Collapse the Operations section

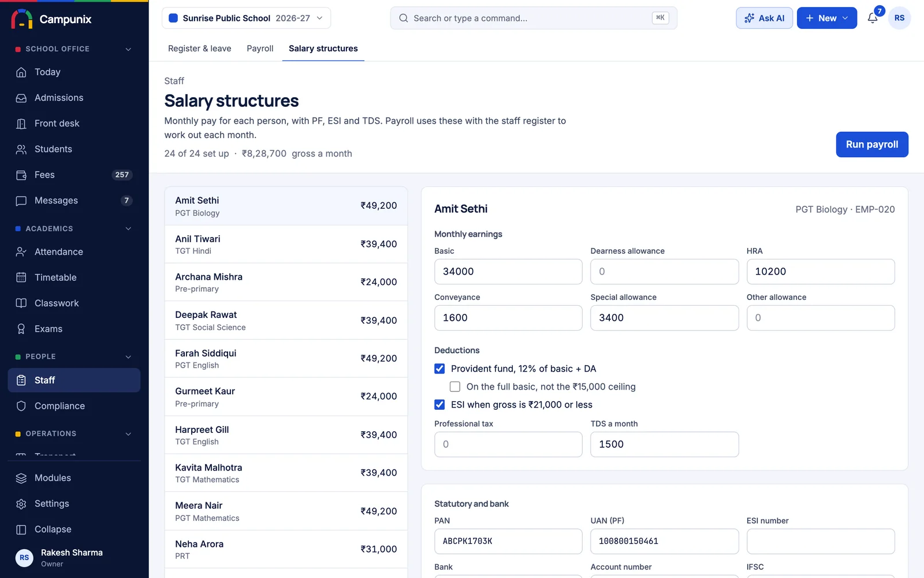tap(128, 433)
